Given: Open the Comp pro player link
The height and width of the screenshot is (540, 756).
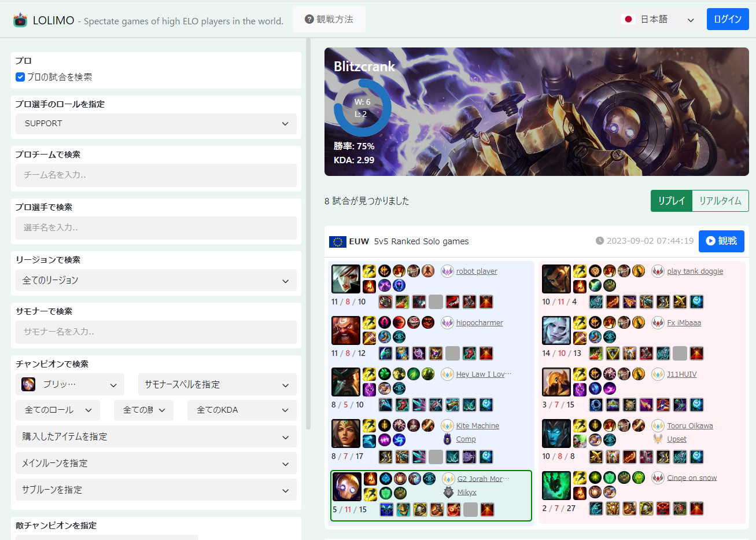Looking at the screenshot, I should click(x=466, y=439).
